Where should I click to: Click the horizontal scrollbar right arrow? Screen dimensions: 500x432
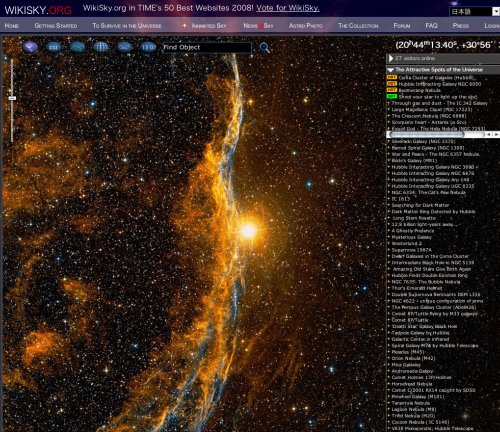(496, 134)
